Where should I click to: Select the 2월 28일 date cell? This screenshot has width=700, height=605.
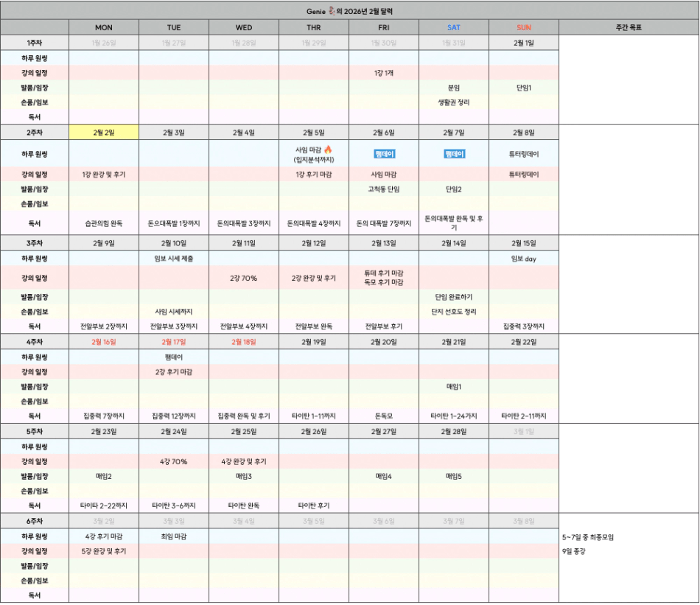tap(454, 431)
